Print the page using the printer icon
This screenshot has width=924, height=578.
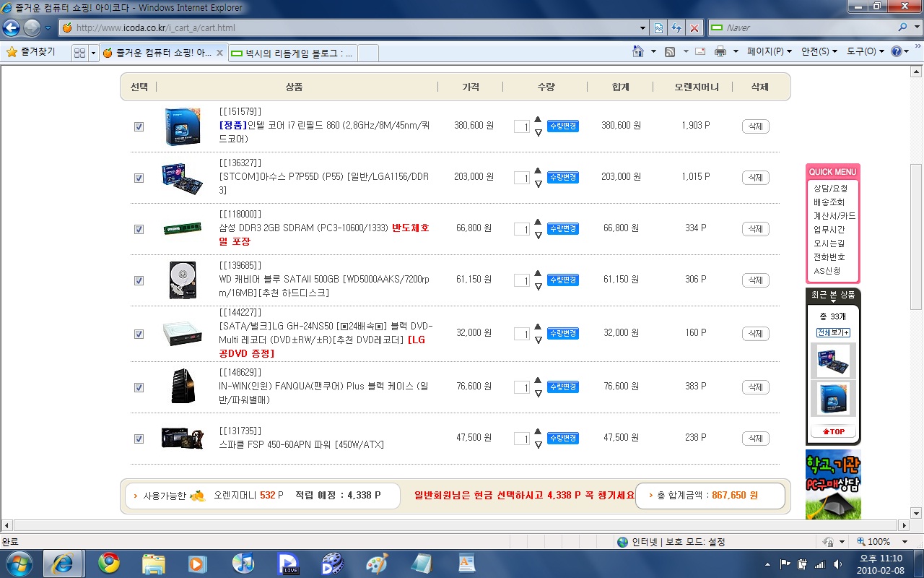click(x=720, y=52)
